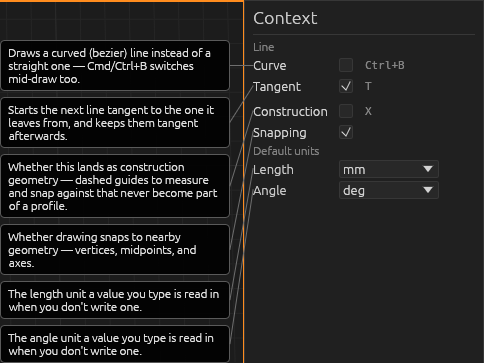Click the Default units section label
The image size is (484, 363).
[x=286, y=151]
